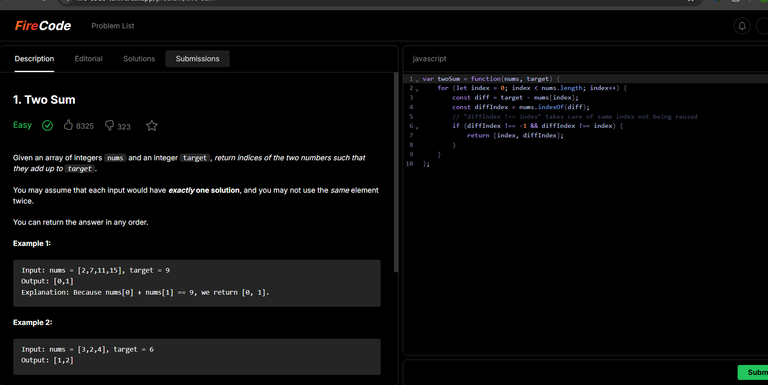Click the FireCode logo
768x385 pixels.
[43, 25]
